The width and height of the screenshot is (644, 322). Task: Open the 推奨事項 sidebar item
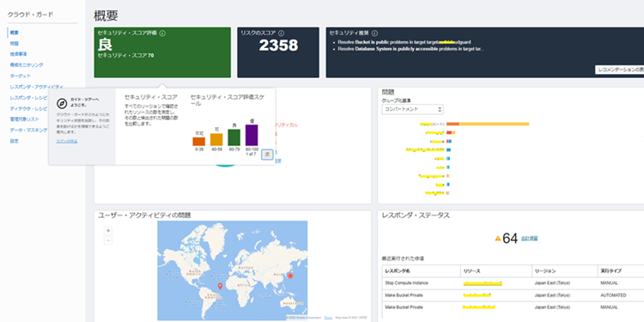pyautogui.click(x=19, y=54)
